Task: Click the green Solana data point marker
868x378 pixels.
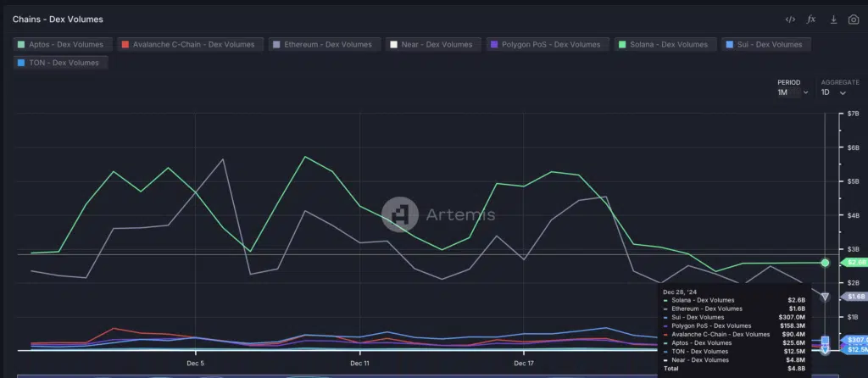Action: 825,263
